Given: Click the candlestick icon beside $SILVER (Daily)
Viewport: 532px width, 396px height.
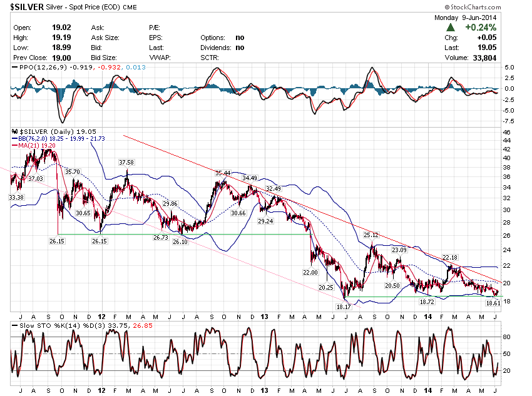Looking at the screenshot, I should tap(13, 131).
